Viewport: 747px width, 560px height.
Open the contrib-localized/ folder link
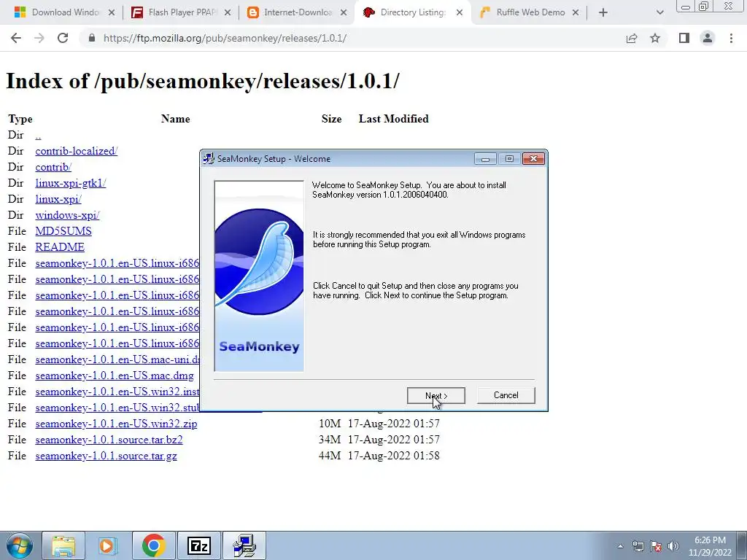pos(76,151)
